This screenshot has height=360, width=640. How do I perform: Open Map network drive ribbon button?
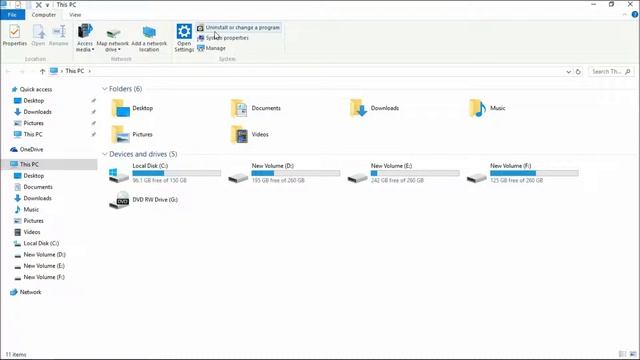pos(113,39)
